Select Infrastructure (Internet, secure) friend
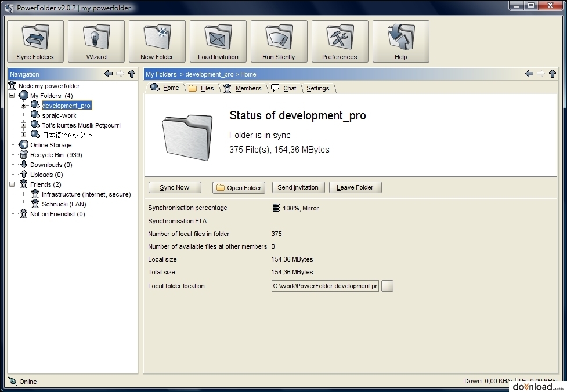 86,194
